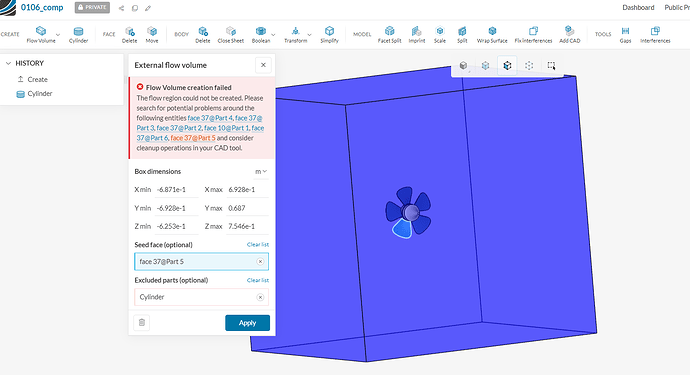The width and height of the screenshot is (690, 375).
Task: Click the Body Delete tool
Action: (202, 34)
